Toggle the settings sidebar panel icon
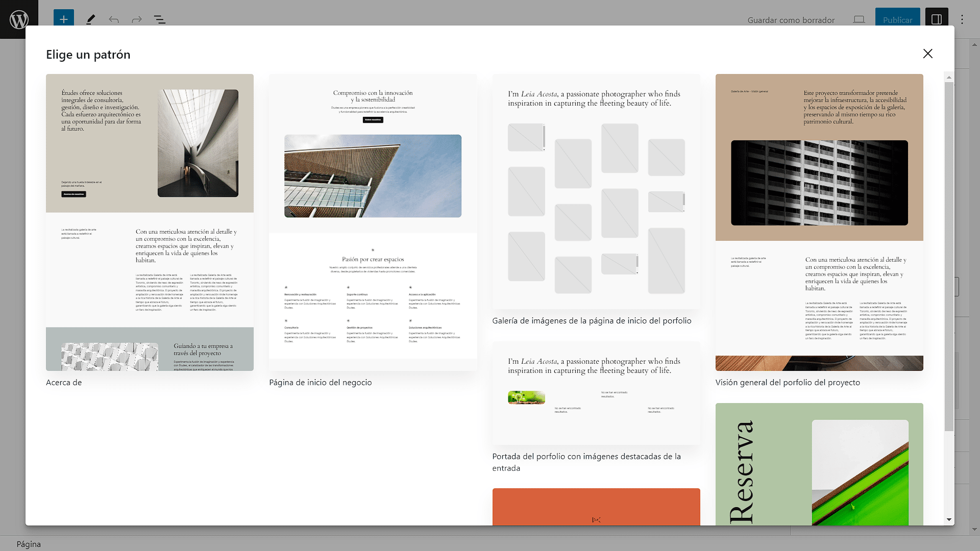This screenshot has width=980, height=551. pyautogui.click(x=936, y=19)
